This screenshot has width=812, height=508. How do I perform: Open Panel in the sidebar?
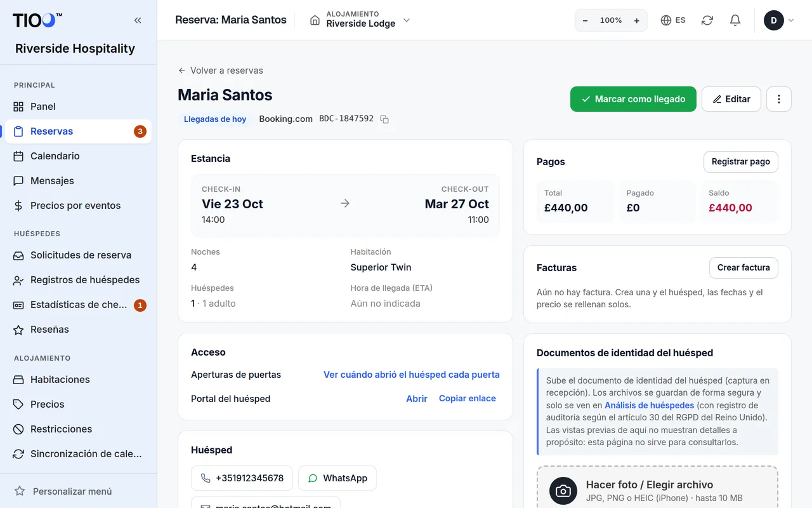click(x=78, y=107)
